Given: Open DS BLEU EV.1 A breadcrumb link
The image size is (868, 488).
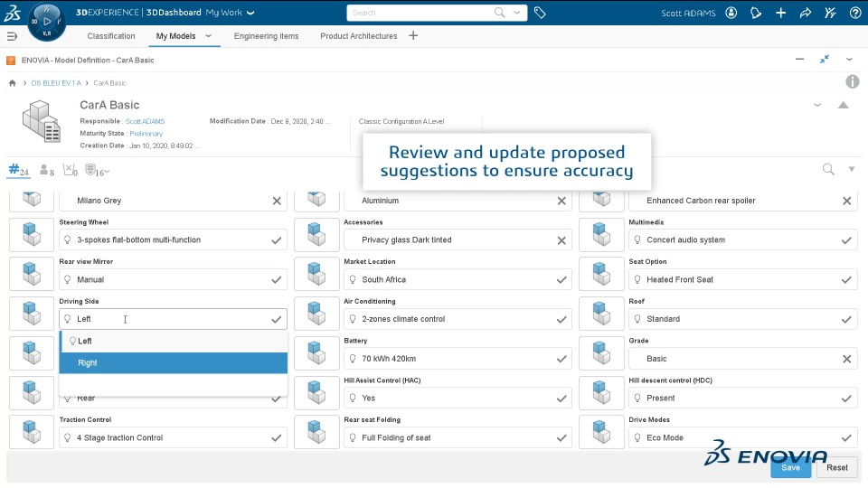Looking at the screenshot, I should [x=56, y=83].
